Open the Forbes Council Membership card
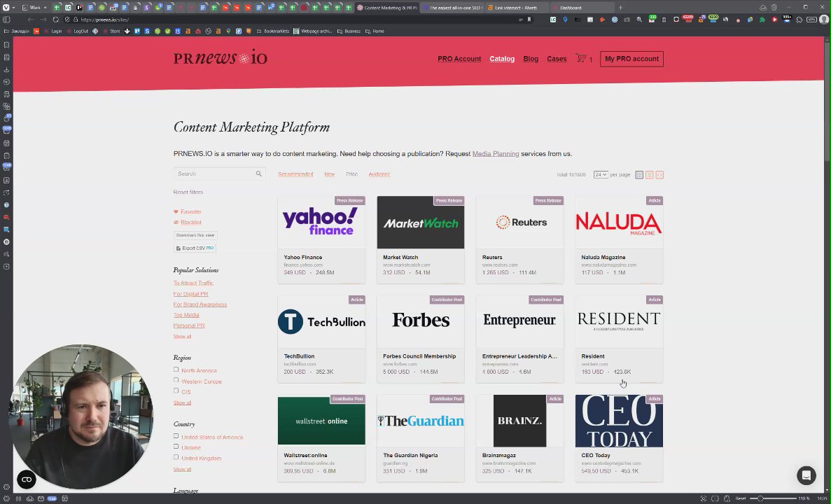The width and height of the screenshot is (831, 504). (x=420, y=339)
